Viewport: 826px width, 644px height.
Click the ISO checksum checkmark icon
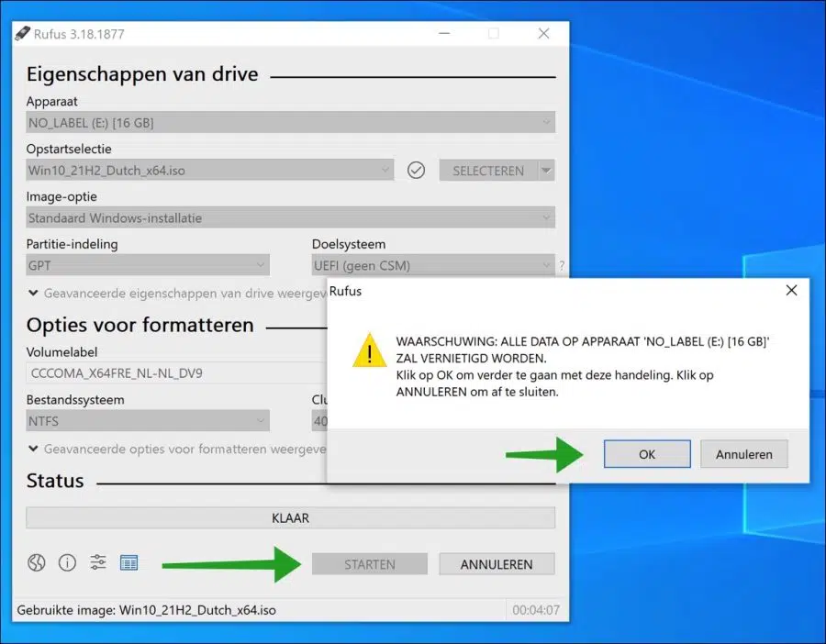point(416,170)
